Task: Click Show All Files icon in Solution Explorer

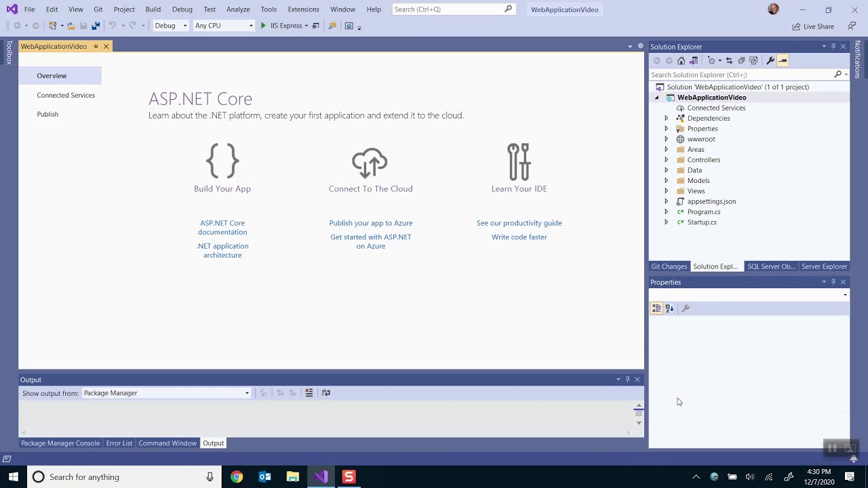Action: click(x=753, y=61)
